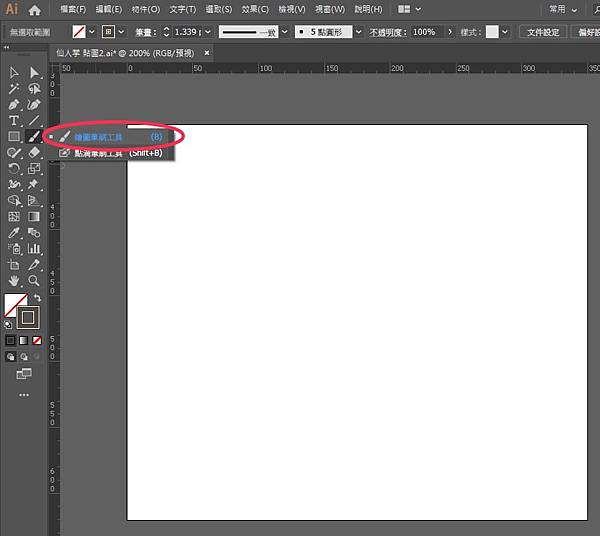
Task: Open the 檢視(V) menu
Action: (x=292, y=9)
